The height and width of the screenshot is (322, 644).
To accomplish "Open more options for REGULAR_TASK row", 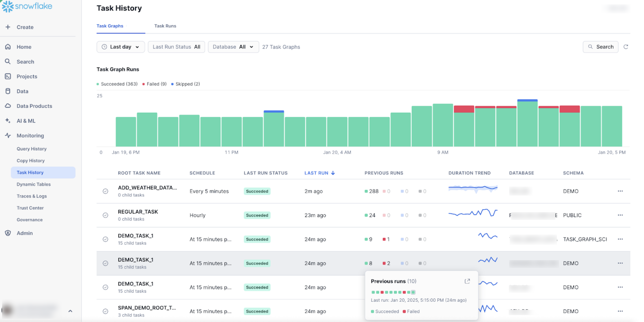I will click(620, 215).
